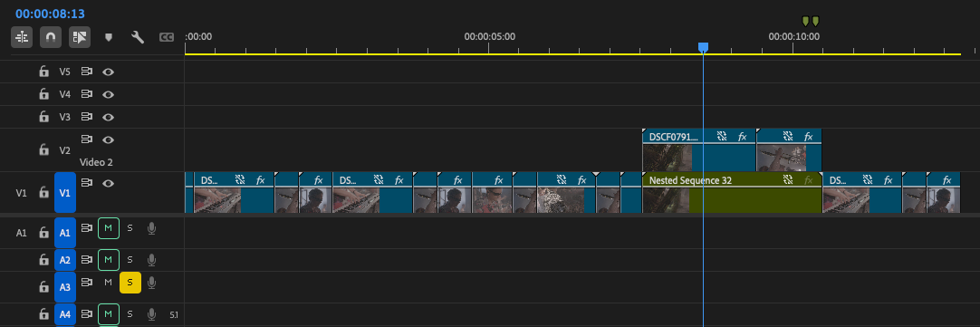The image size is (980, 327).
Task: Toggle V1 track targeting button
Action: (x=65, y=193)
